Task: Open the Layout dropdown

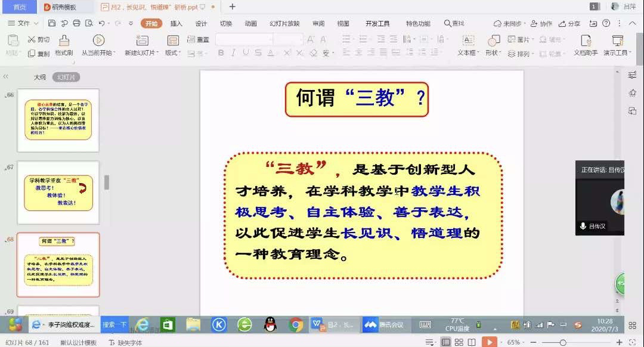Action: pyautogui.click(x=173, y=52)
